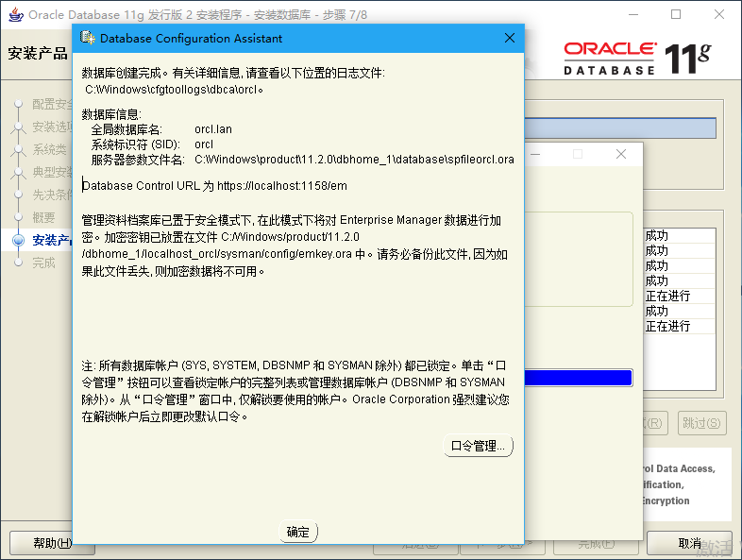Select the 完成 step in the installer sidebar
This screenshot has height=560, width=742.
click(x=43, y=263)
